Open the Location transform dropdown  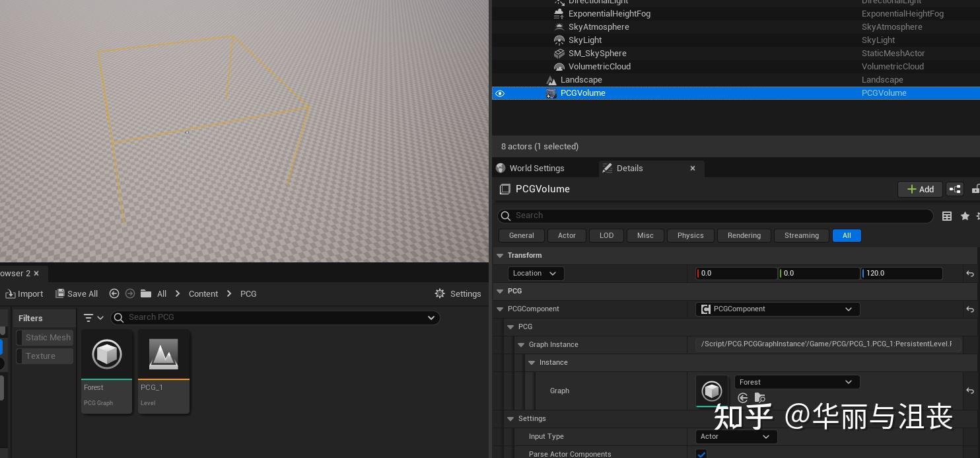click(x=535, y=273)
